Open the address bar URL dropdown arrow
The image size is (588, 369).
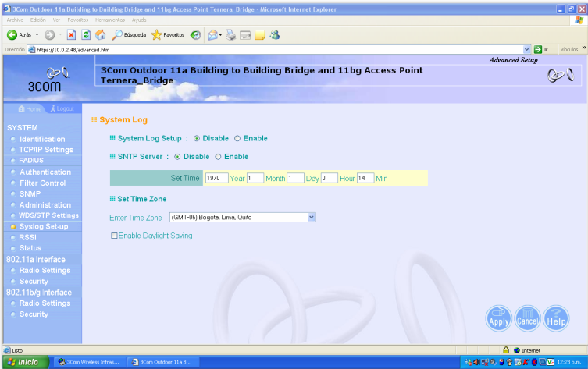(x=527, y=49)
